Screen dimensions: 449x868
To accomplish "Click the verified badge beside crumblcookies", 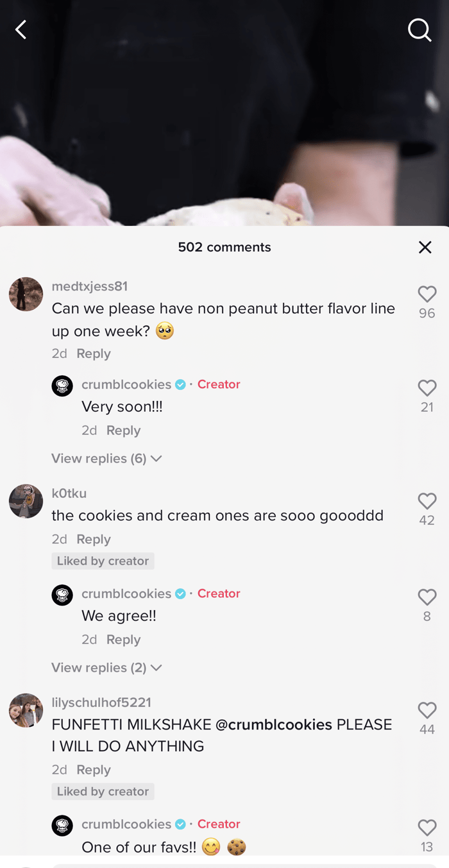I will click(180, 384).
